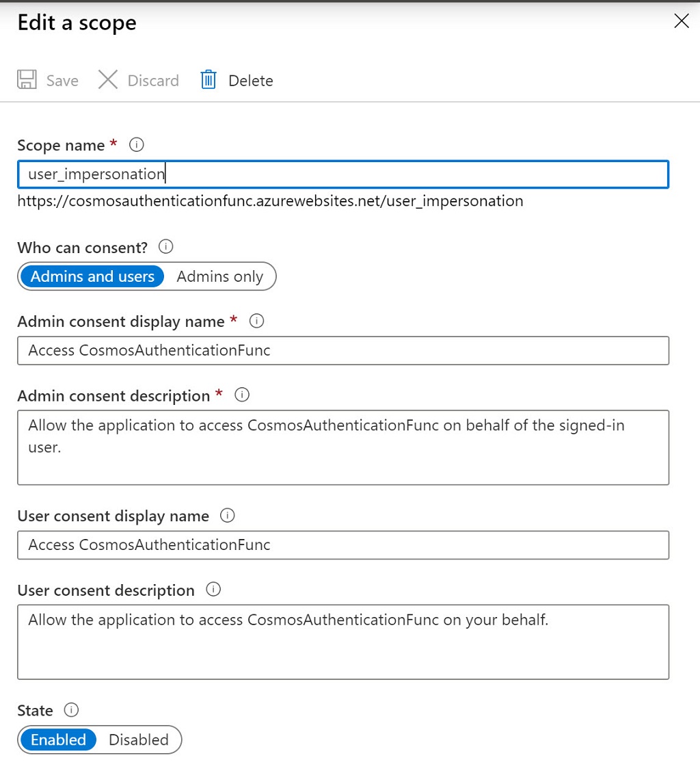Close the Edit a scope panel
Screen dimensions: 700x775
[x=681, y=21]
